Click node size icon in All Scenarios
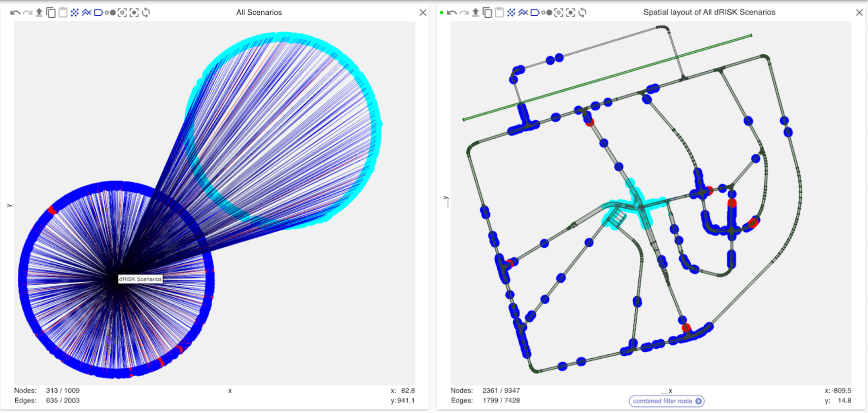The height and width of the screenshot is (413, 868). click(110, 13)
